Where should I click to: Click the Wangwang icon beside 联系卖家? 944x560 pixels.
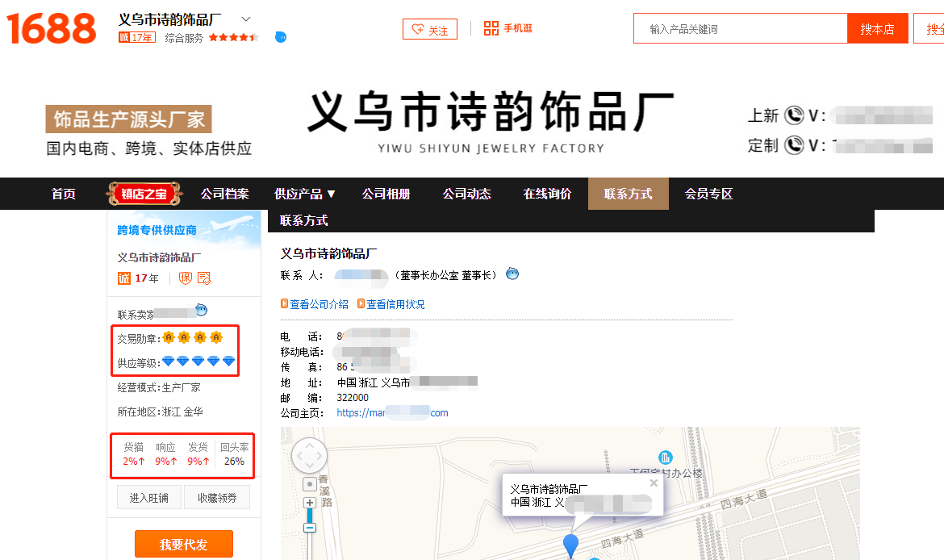(201, 310)
